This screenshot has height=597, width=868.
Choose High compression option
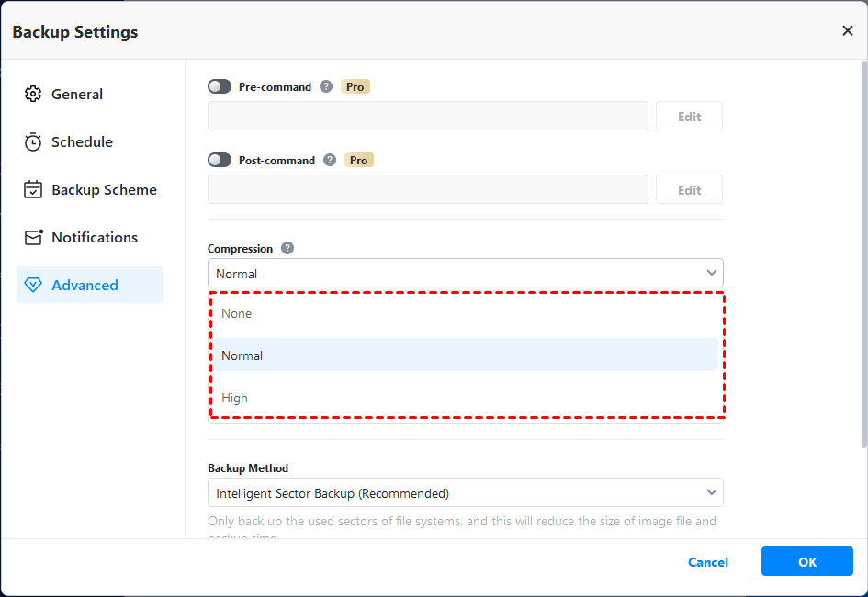235,398
